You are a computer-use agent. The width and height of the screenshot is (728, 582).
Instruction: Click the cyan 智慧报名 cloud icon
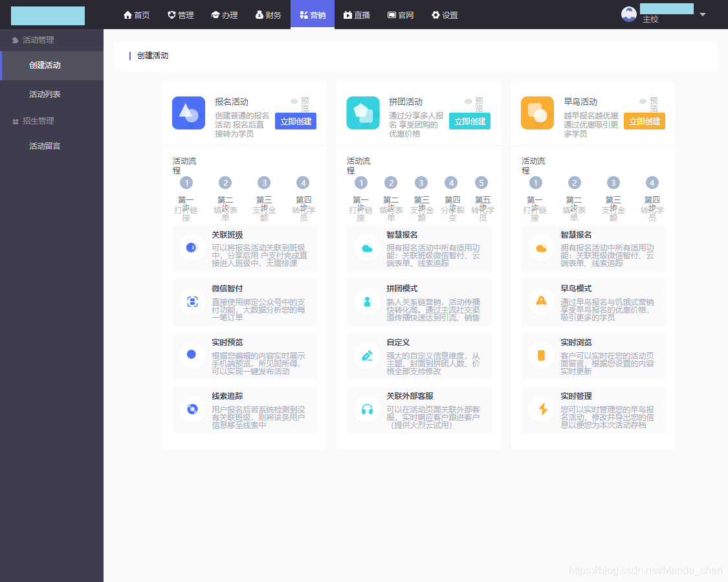[x=367, y=247]
